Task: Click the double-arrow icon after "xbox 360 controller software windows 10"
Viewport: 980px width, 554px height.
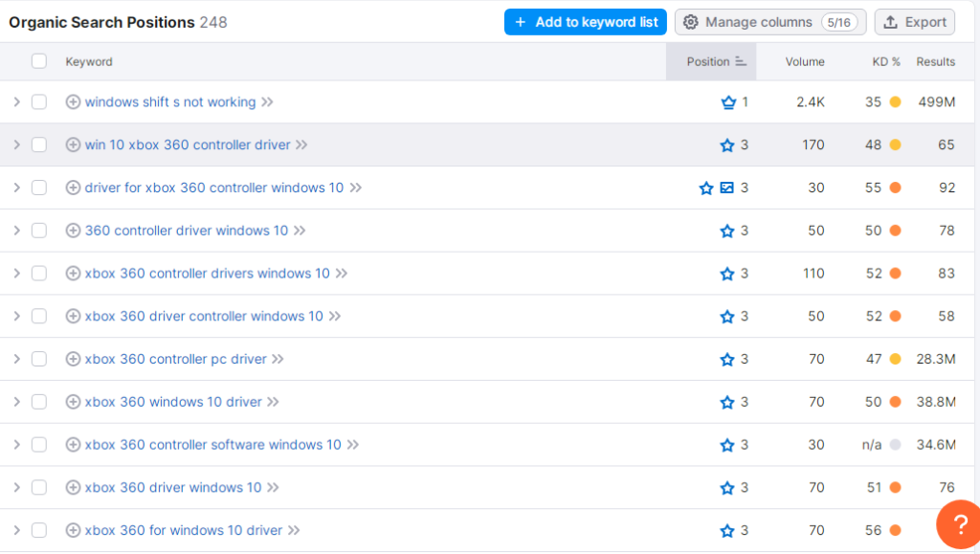Action: [x=353, y=444]
